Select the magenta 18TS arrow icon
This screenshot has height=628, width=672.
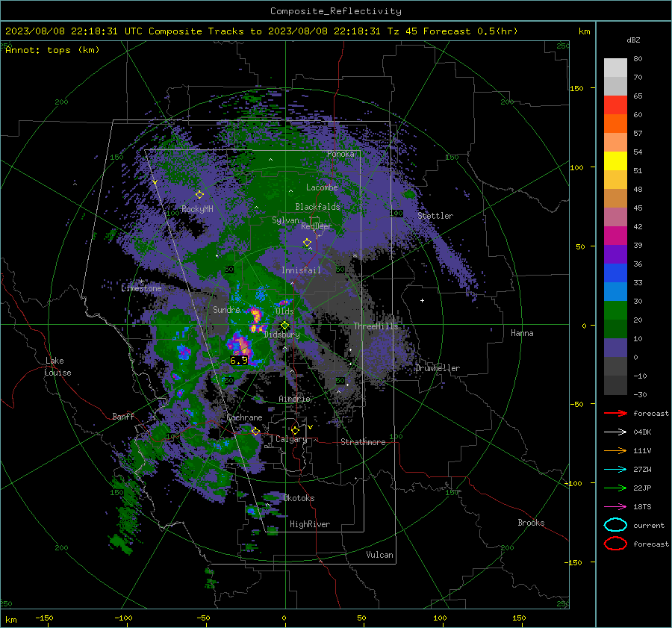(615, 507)
